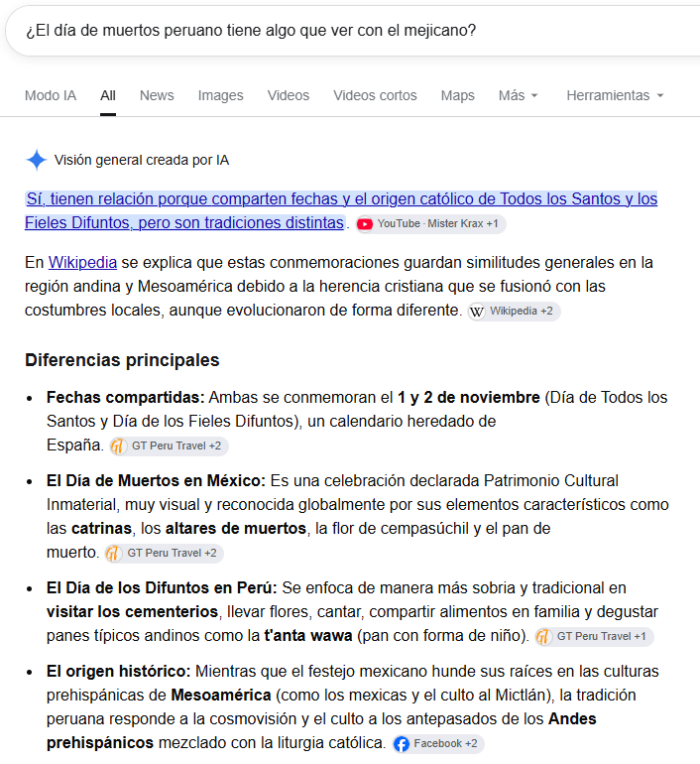
Task: Click the blue AI overview sparkle icon
Action: (x=37, y=160)
